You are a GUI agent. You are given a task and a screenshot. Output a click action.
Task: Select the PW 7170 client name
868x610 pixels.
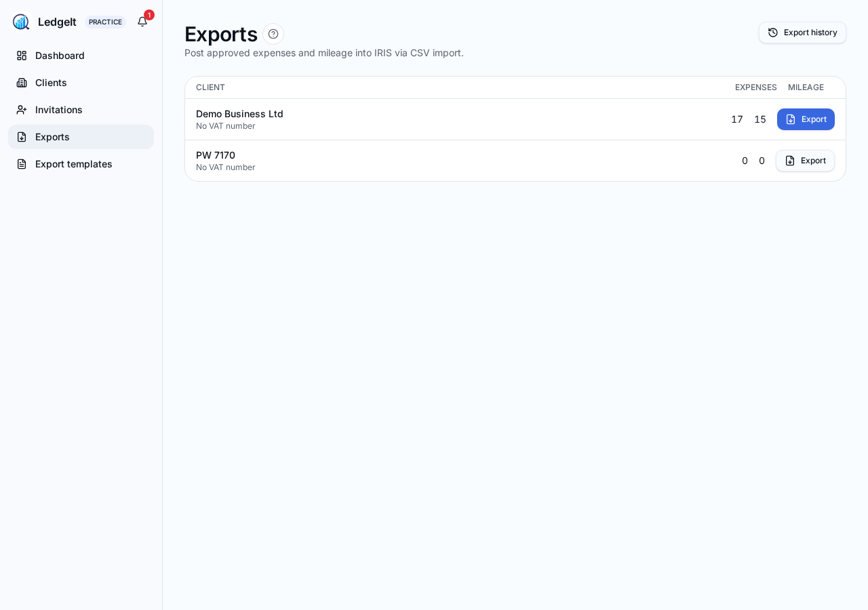tap(216, 155)
